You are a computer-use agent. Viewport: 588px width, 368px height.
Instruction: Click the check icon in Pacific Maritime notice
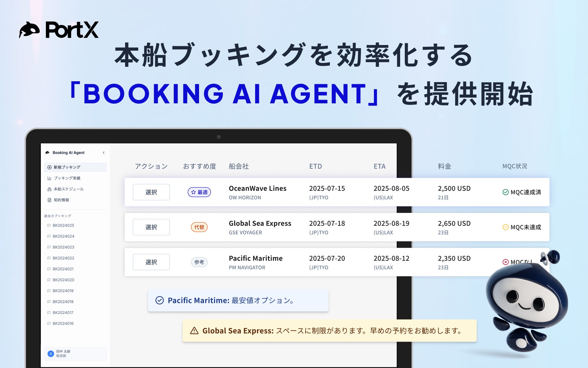159,300
